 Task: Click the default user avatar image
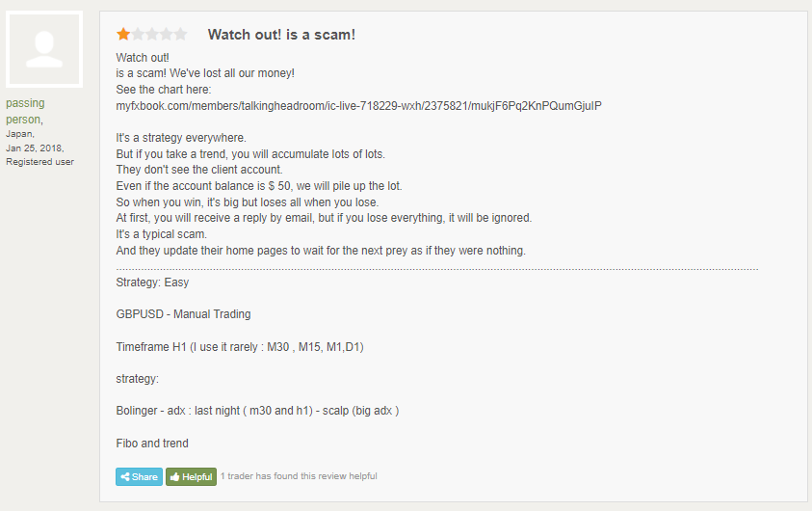[44, 49]
